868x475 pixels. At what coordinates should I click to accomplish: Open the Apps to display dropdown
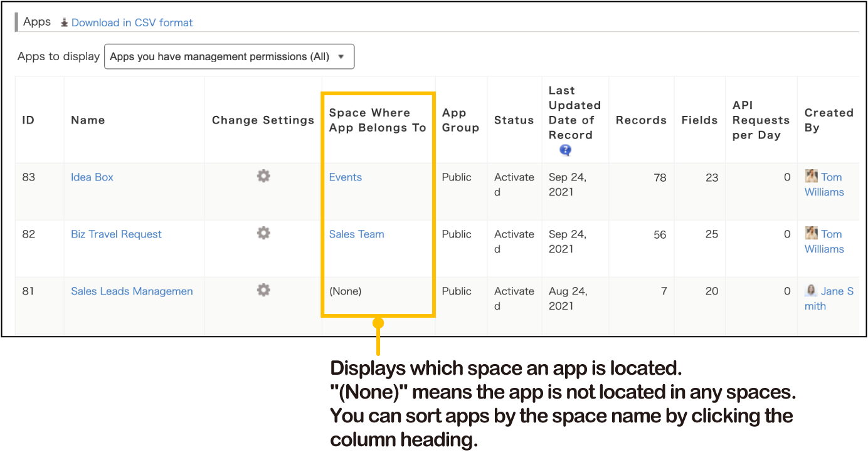(229, 56)
